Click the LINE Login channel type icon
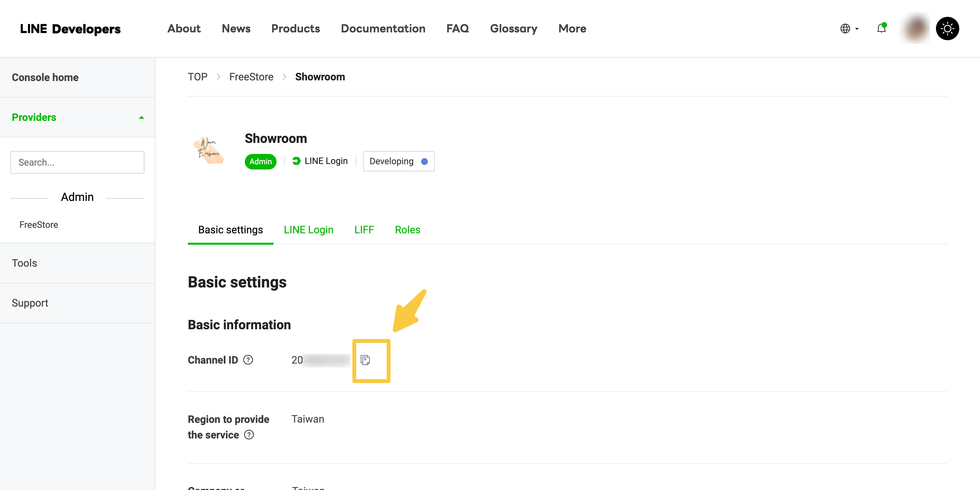Image resolution: width=980 pixels, height=490 pixels. 296,161
